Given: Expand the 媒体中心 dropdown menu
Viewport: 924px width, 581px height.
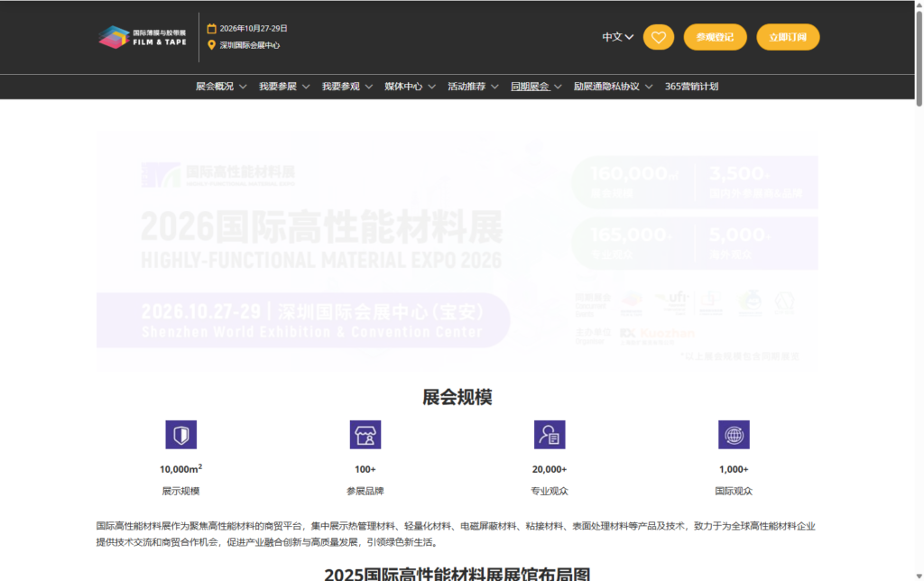Looking at the screenshot, I should 404,86.
